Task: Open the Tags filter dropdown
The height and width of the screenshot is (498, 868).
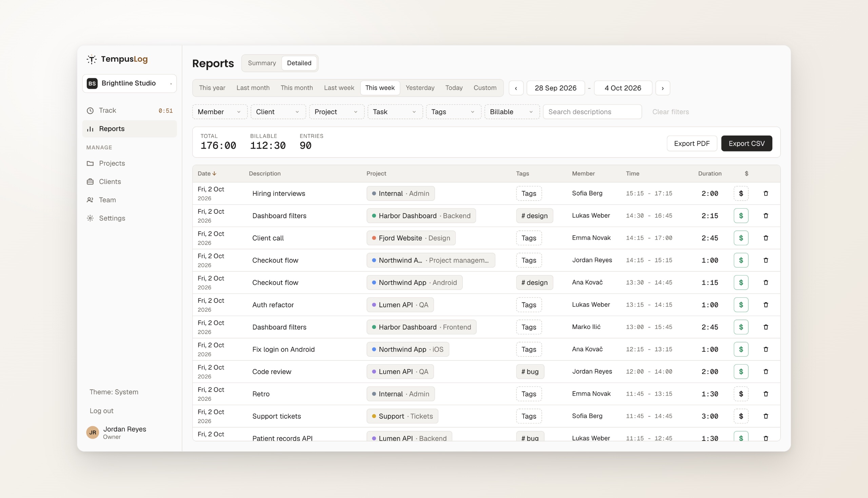Action: pyautogui.click(x=454, y=112)
